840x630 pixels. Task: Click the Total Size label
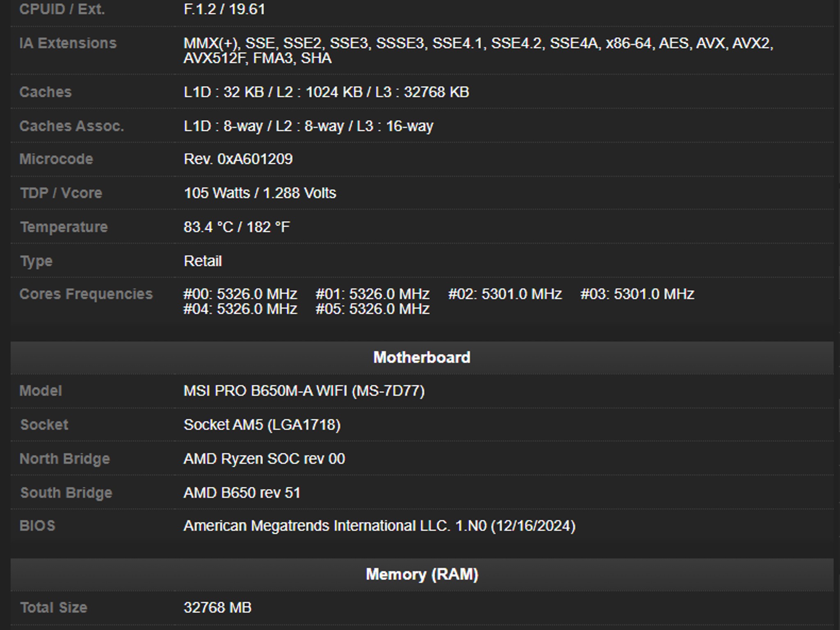(x=54, y=607)
